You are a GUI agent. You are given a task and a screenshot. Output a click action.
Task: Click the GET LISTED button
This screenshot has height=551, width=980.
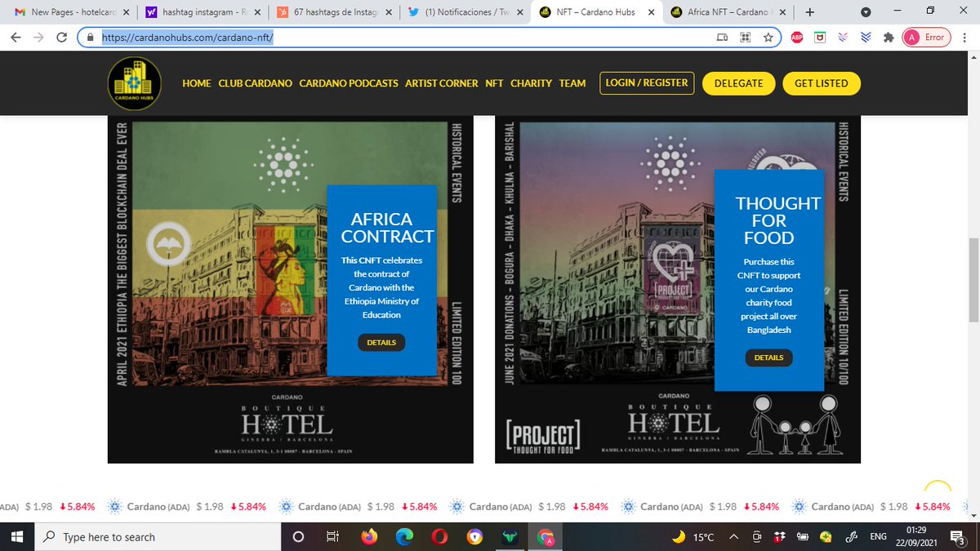click(x=821, y=83)
